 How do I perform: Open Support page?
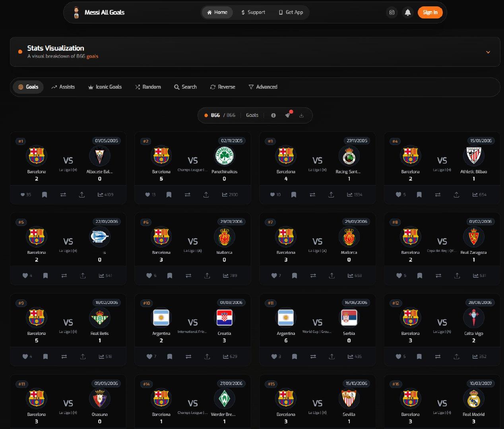pos(253,12)
